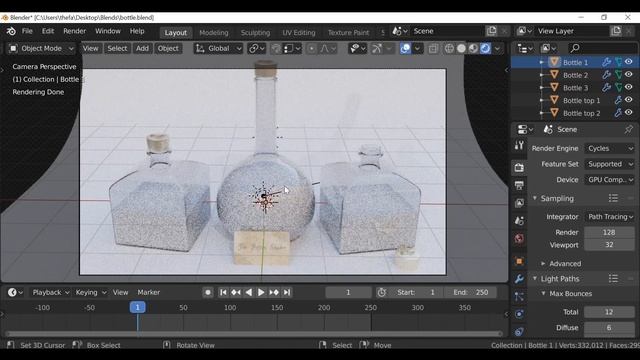Click the use preview range clock icon
The width and height of the screenshot is (640, 360).
(382, 292)
